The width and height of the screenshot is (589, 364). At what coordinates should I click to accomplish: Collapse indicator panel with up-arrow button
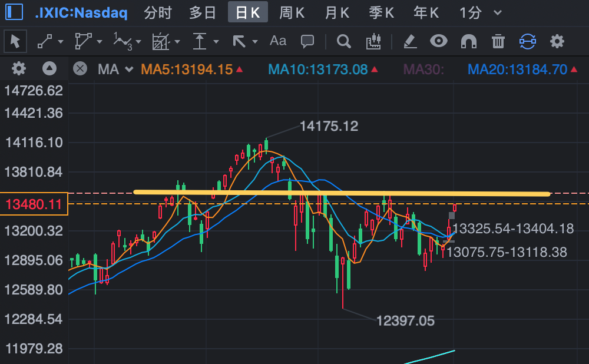[x=49, y=69]
